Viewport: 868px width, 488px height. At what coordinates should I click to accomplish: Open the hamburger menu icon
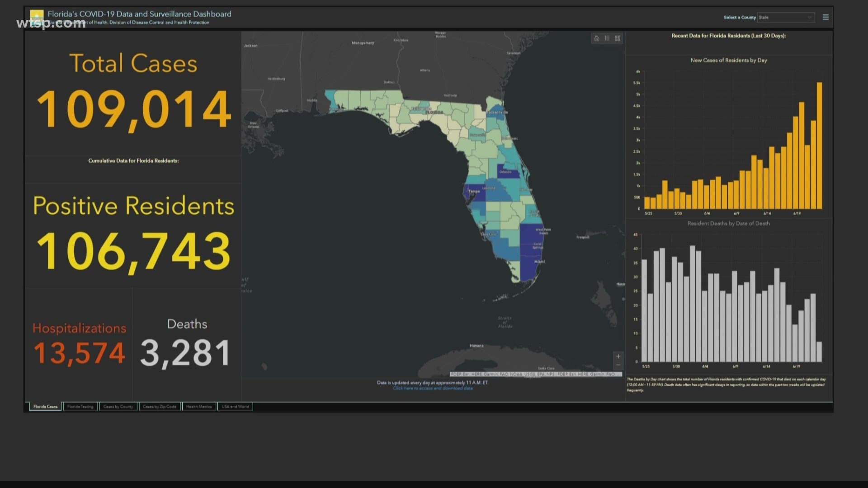pos(826,17)
